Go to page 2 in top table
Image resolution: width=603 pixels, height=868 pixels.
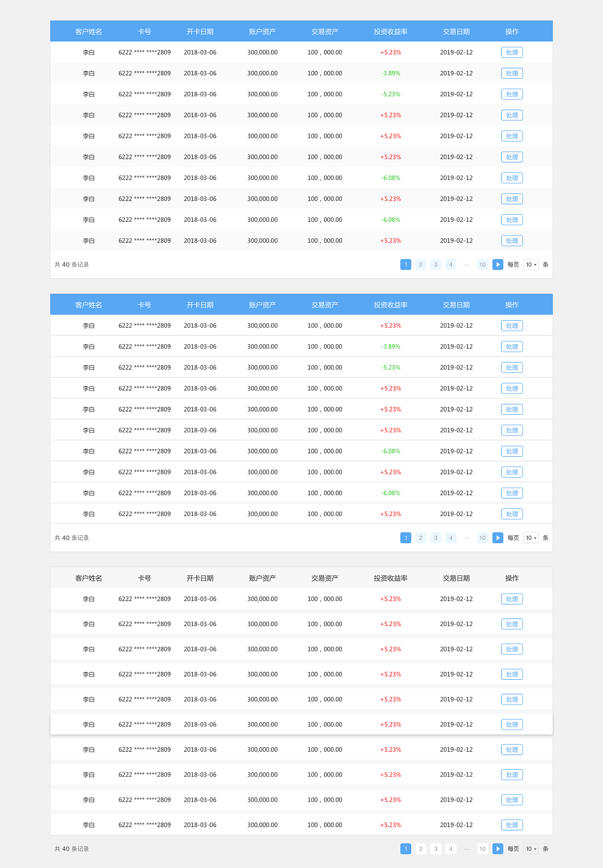pos(421,265)
